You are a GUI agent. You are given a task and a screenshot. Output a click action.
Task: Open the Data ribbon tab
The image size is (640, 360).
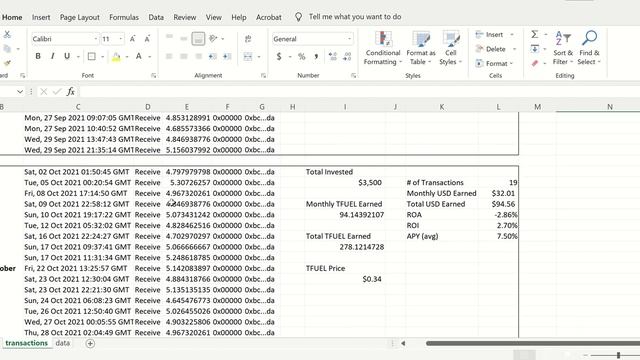tap(156, 17)
